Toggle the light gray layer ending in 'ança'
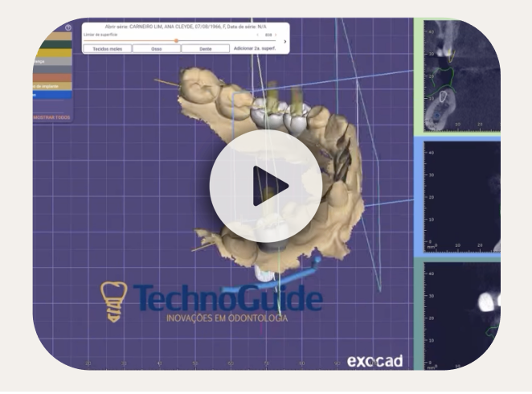Screen dimensions: 532x394 52,61
